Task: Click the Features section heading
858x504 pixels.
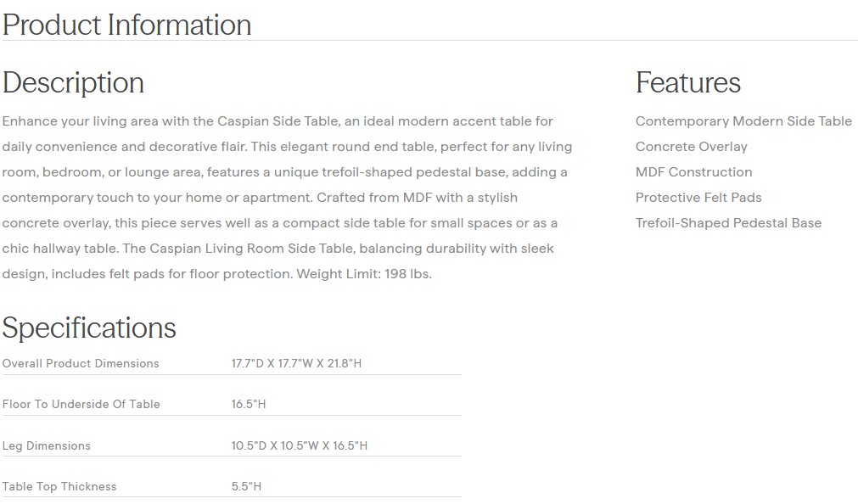Action: [x=687, y=83]
